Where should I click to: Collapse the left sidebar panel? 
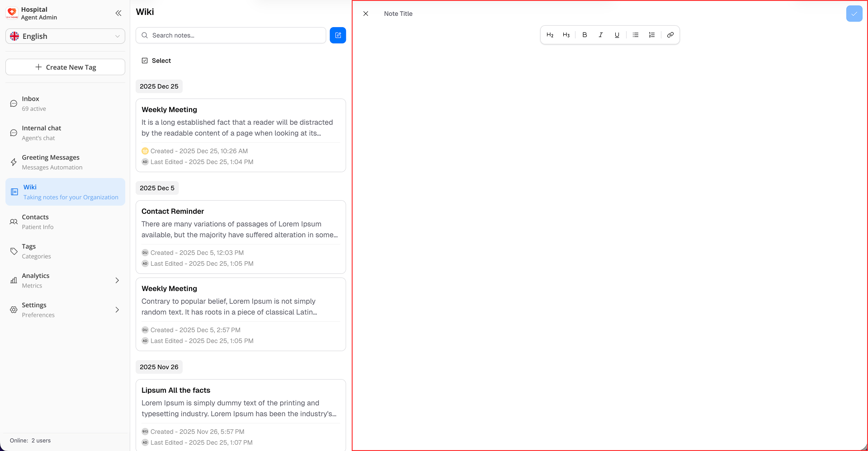pyautogui.click(x=118, y=13)
